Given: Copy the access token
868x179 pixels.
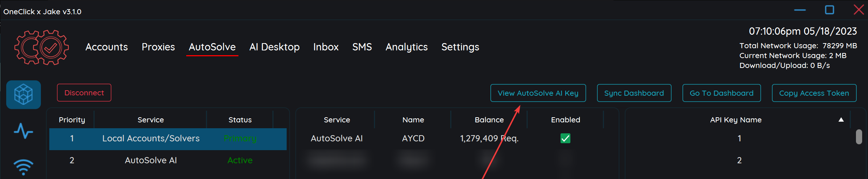Looking at the screenshot, I should (x=814, y=93).
